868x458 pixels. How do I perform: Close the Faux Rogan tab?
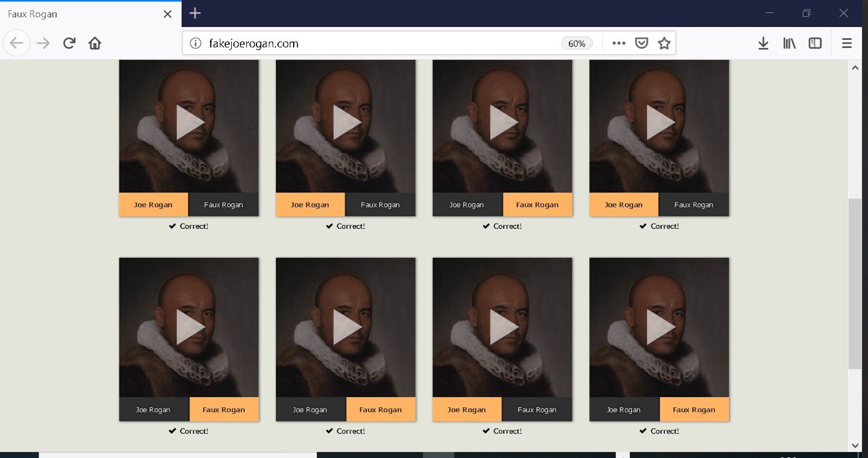pyautogui.click(x=167, y=14)
